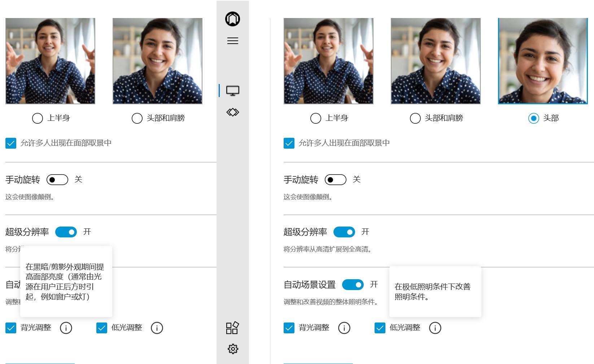Open the camera arrangement grid icon
This screenshot has height=364, width=594.
click(x=233, y=328)
